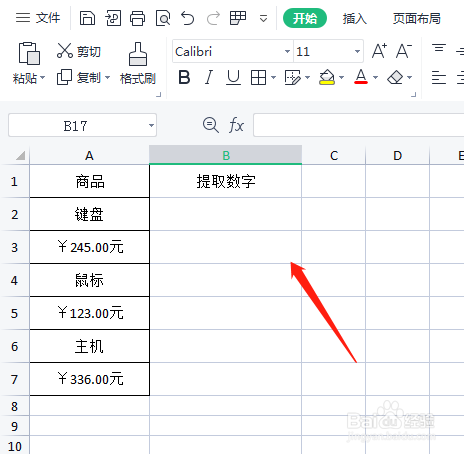The image size is (464, 454).
Task: Click the 格式刷 format painter
Action: click(138, 63)
